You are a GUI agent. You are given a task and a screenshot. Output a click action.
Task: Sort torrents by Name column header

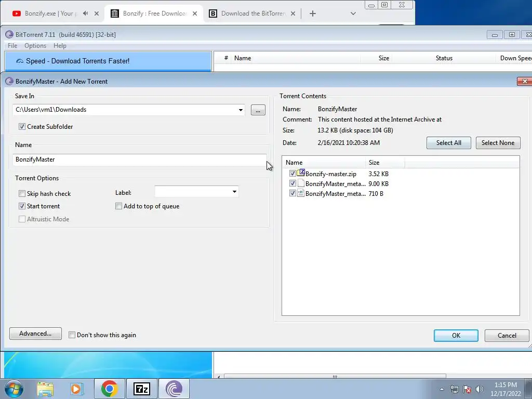click(295, 58)
